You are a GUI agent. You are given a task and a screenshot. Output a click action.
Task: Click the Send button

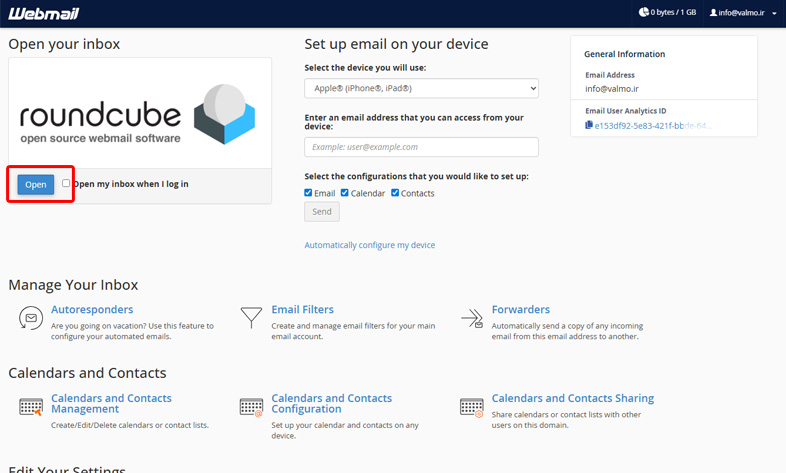[321, 212]
